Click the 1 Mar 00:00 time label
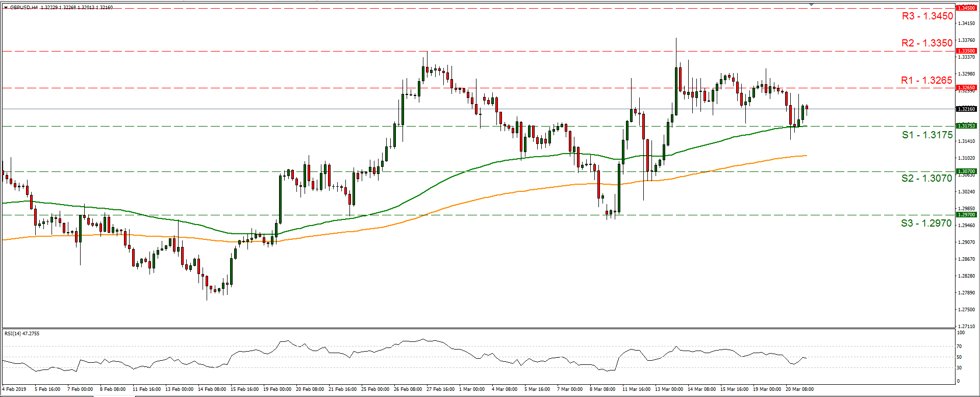The image size is (980, 397). (x=472, y=389)
